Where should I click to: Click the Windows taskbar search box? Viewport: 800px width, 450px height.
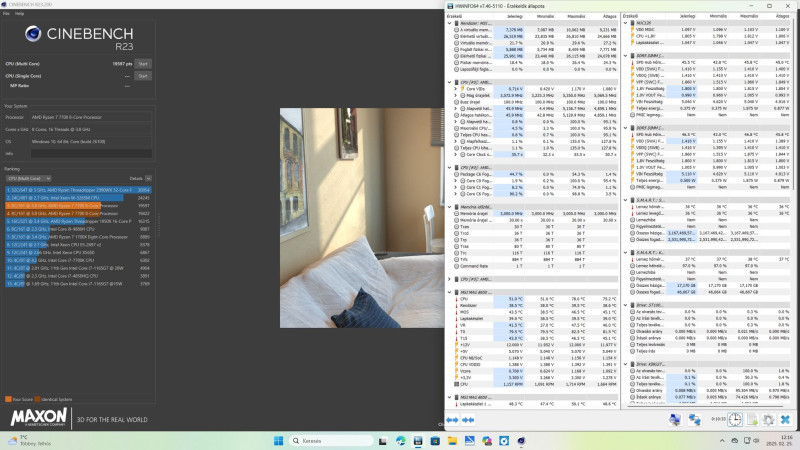tap(331, 441)
